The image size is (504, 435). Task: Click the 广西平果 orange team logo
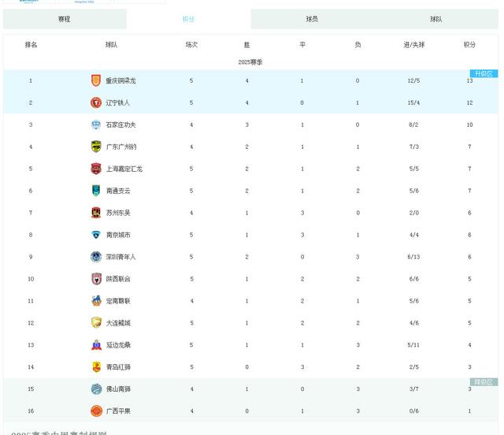tap(96, 411)
